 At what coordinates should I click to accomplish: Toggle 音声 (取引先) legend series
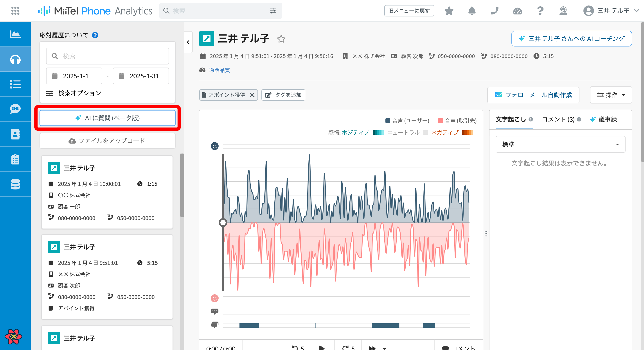tap(457, 121)
